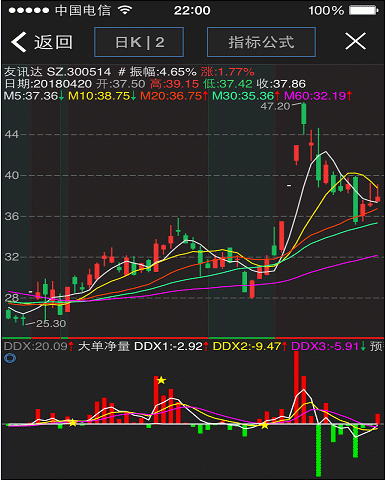
Task: Click the Wi-Fi signal icon in status bar
Action: 125,10
